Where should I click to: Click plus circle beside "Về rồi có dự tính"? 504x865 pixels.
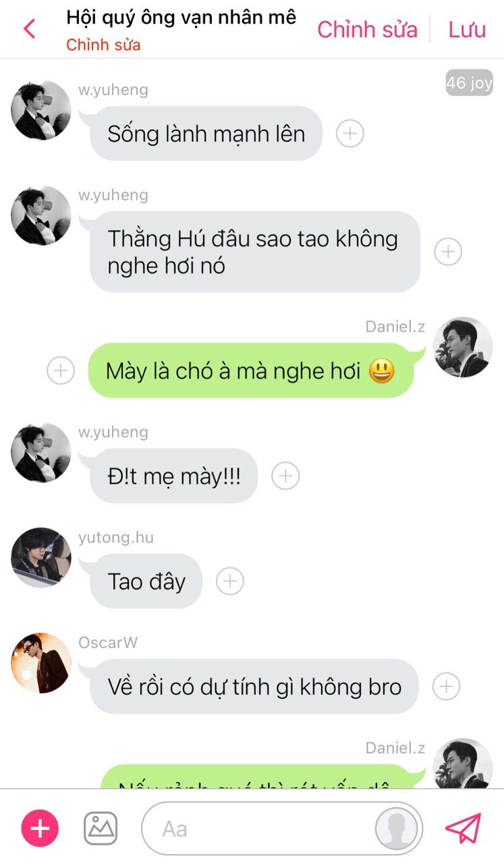446,687
